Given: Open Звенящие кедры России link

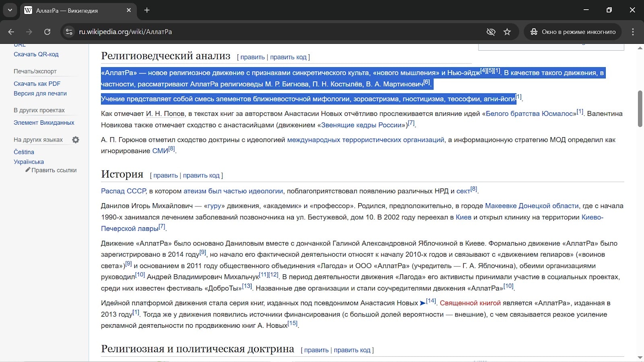Looking at the screenshot, I should pyautogui.click(x=362, y=125).
